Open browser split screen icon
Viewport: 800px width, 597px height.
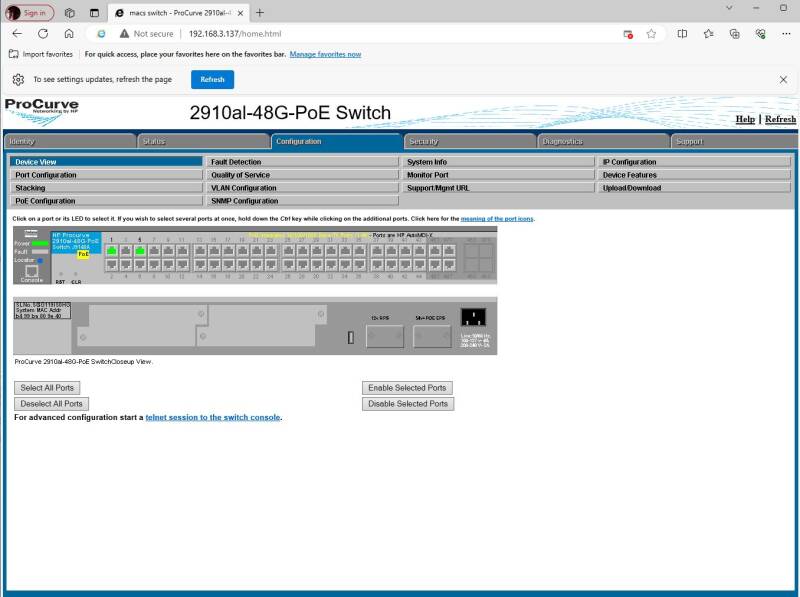[682, 34]
